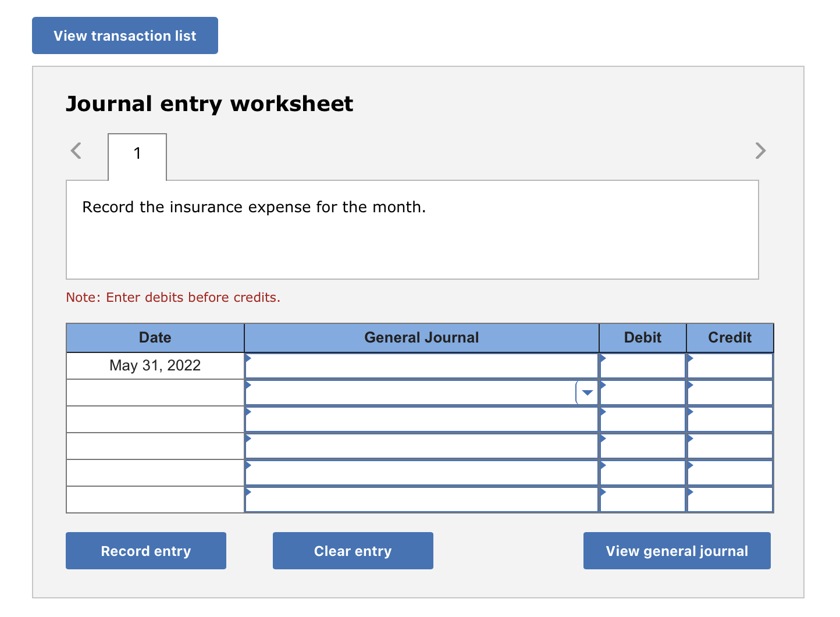Click the blue marker in fifth Debit cell
Viewport: 840px width, 617px height.
click(x=602, y=466)
